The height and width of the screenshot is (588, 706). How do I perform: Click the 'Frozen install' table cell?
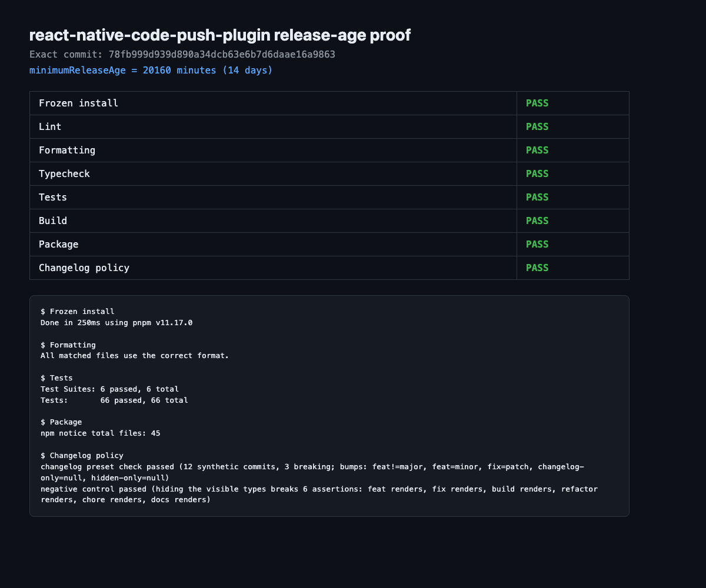tap(273, 103)
